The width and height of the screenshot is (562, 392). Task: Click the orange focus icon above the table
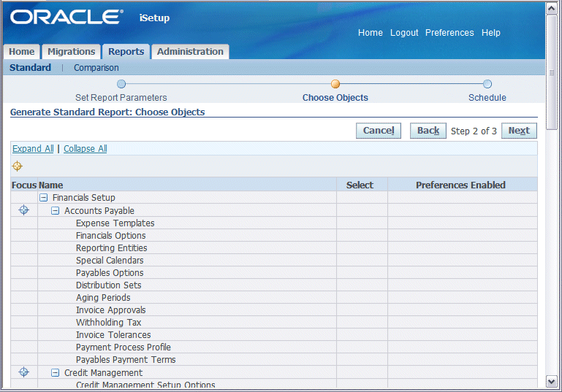[x=18, y=166]
